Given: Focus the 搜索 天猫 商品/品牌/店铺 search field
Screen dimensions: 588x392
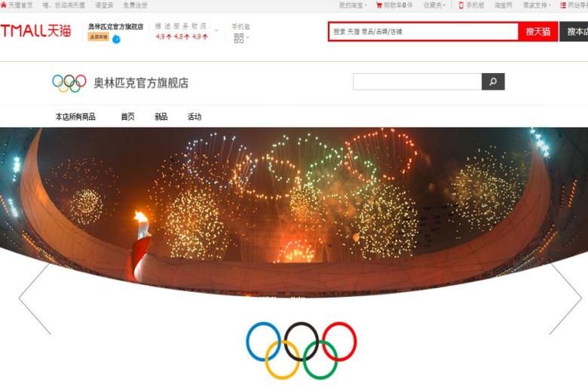Looking at the screenshot, I should click(x=424, y=32).
